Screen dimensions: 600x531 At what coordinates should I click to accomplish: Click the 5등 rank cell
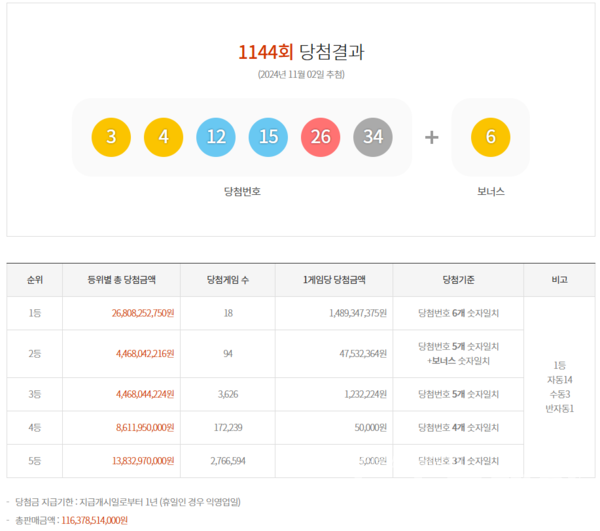pos(34,461)
